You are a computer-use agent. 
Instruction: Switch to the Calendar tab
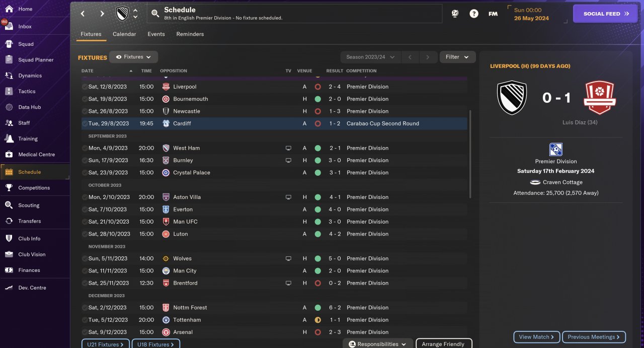tap(124, 34)
